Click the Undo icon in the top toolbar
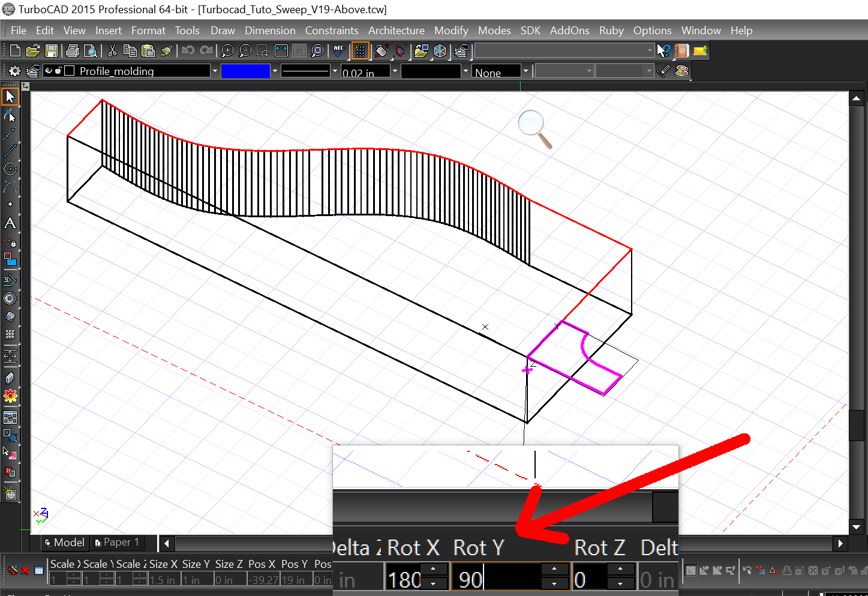 tap(188, 50)
